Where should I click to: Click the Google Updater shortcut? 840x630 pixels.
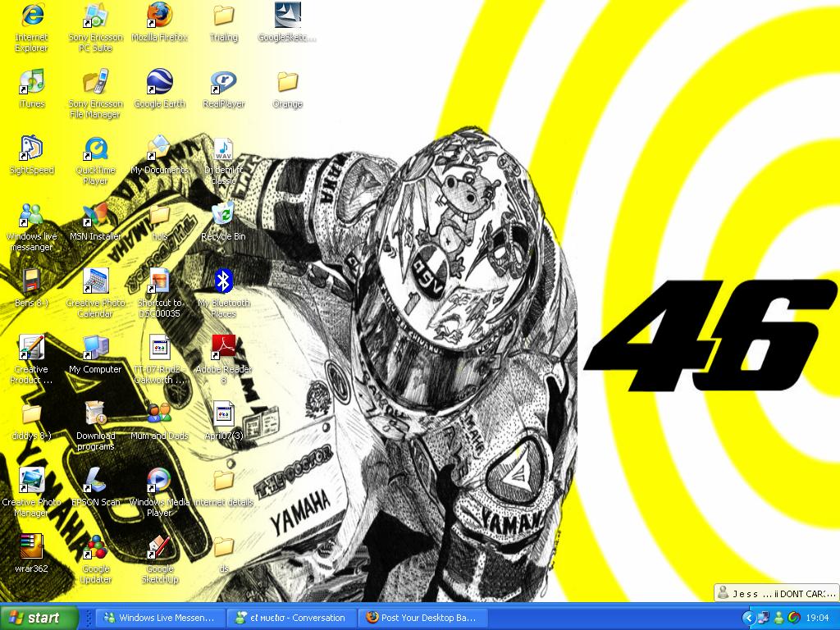[x=95, y=547]
